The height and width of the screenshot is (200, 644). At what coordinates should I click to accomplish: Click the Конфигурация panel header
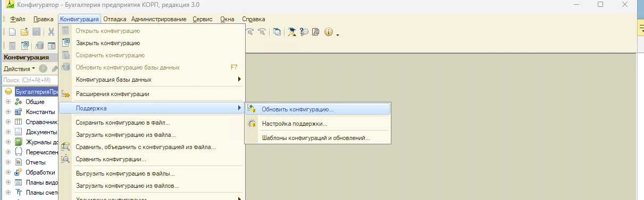pos(30,57)
